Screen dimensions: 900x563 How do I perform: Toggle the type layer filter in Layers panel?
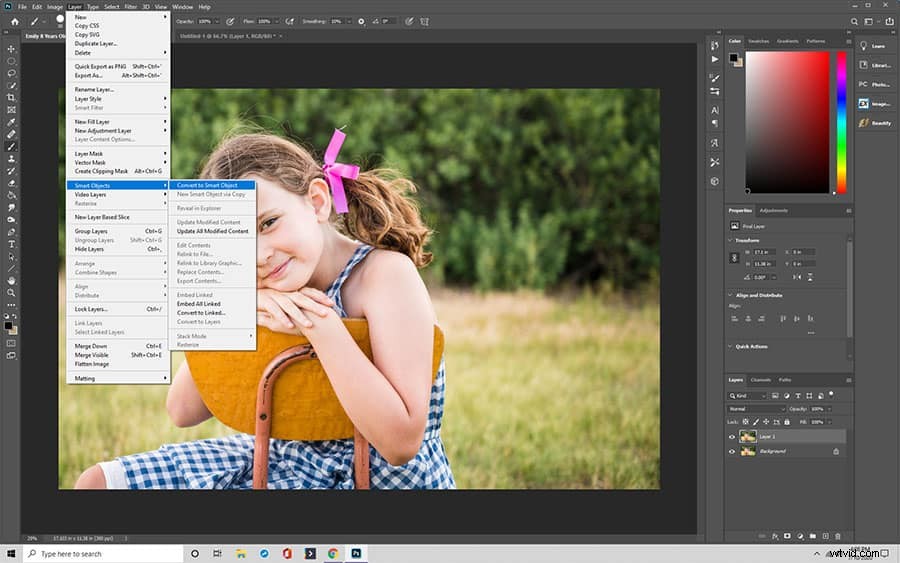coord(798,395)
